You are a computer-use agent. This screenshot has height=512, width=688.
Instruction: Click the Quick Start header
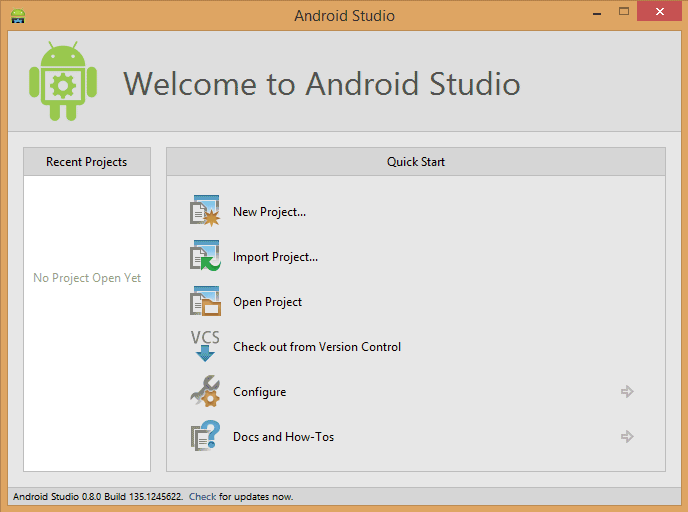point(416,161)
